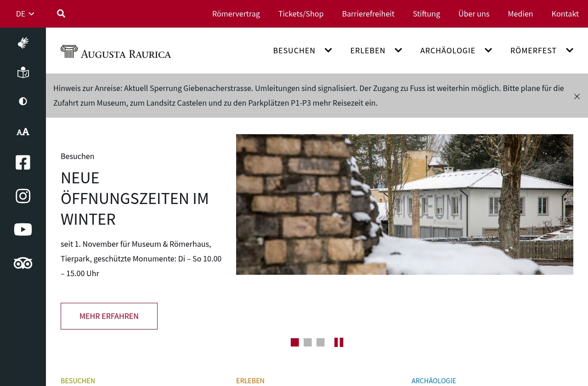The width and height of the screenshot is (588, 386).
Task: Pause the slideshow autoplay
Action: [339, 342]
